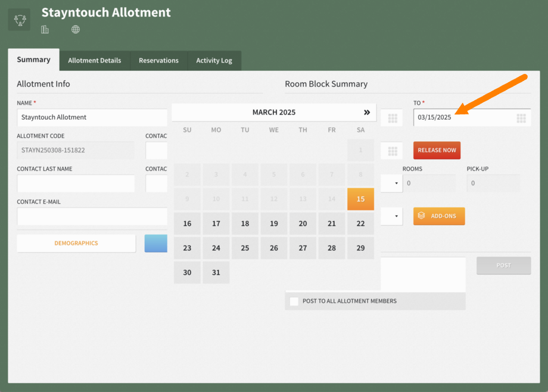Select March 26 in the calendar

[274, 248]
